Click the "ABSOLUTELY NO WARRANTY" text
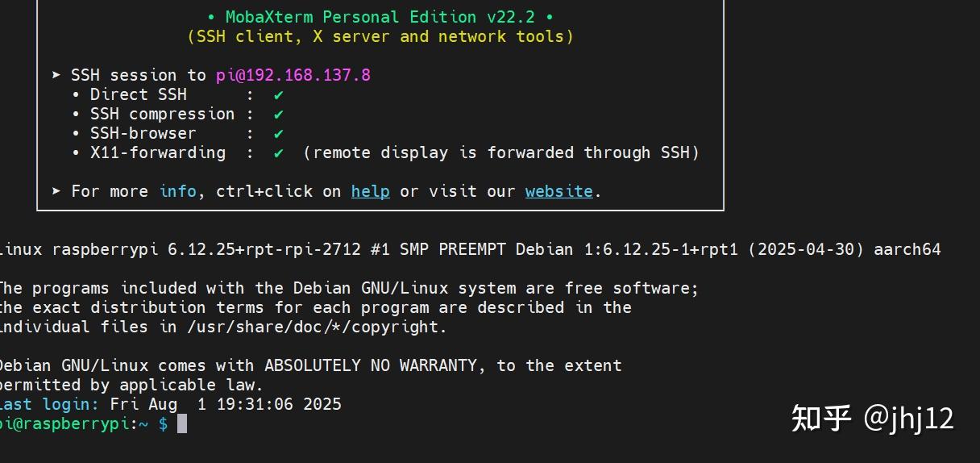980x463 pixels. 371,365
